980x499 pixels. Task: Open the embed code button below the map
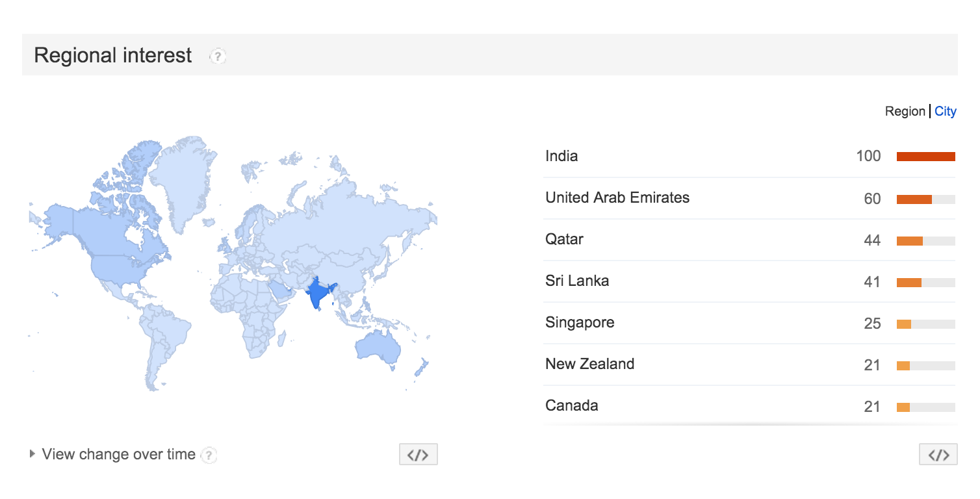click(419, 455)
